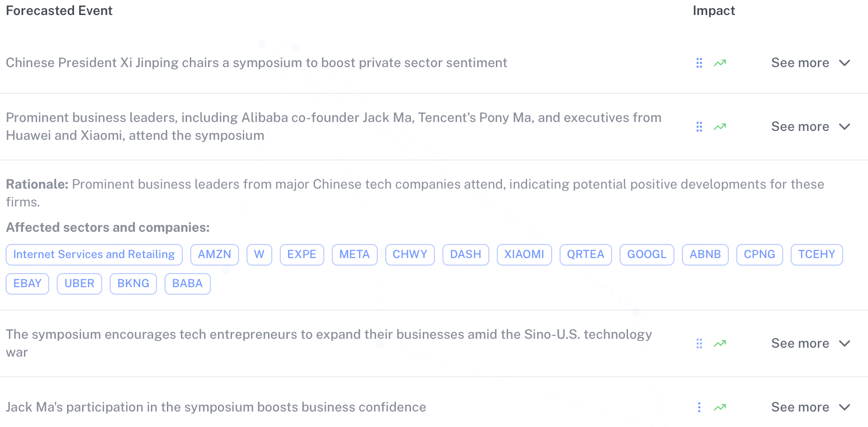Select the Internet Services and Retailing sector tag
The height and width of the screenshot is (427, 868).
[94, 254]
